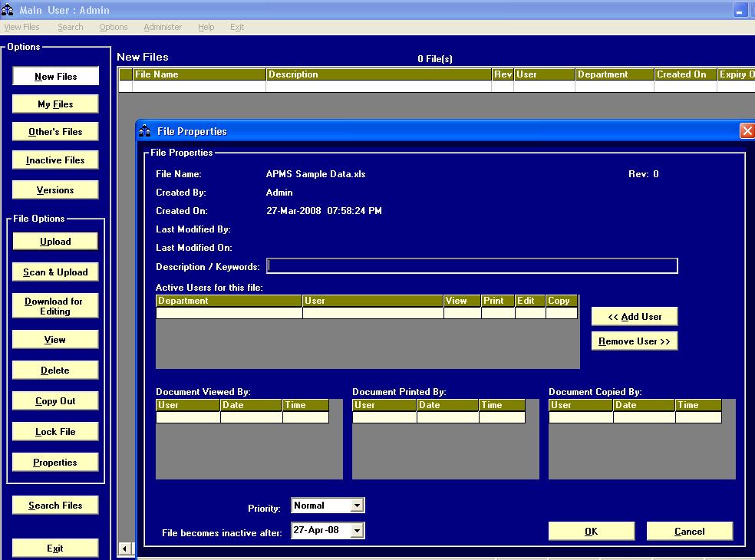Screen dimensions: 755x560
Task: Close the File Properties dialog
Action: click(747, 131)
